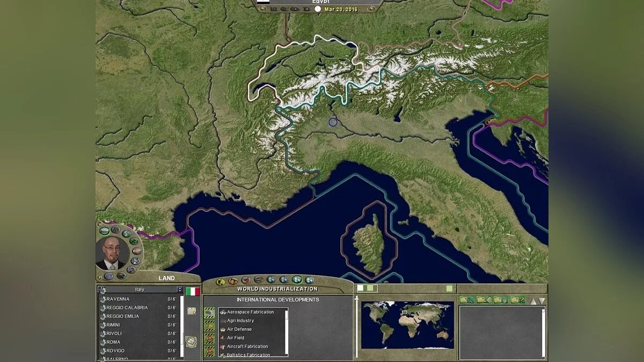The height and width of the screenshot is (362, 644).
Task: Click the message help question-mark icon
Action: [518, 300]
